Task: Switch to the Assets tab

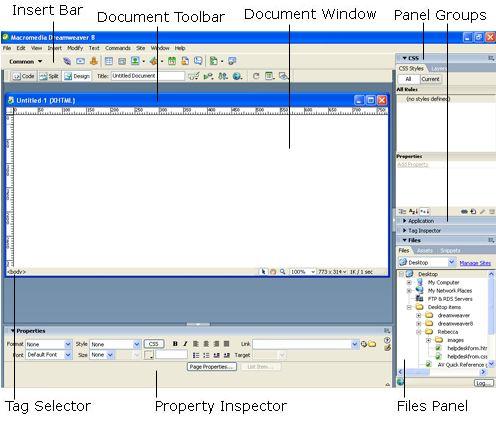Action: click(425, 250)
